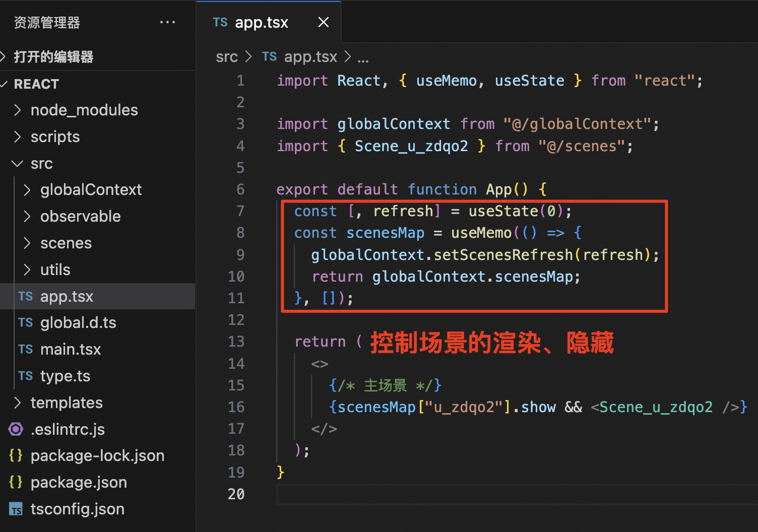The width and height of the screenshot is (758, 532).
Task: Open main.tsx file
Action: tap(97, 349)
